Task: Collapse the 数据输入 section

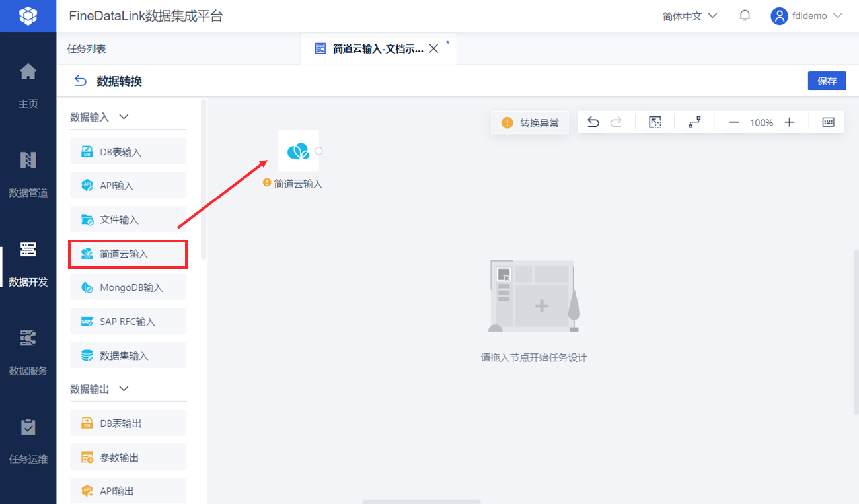Action: click(123, 117)
